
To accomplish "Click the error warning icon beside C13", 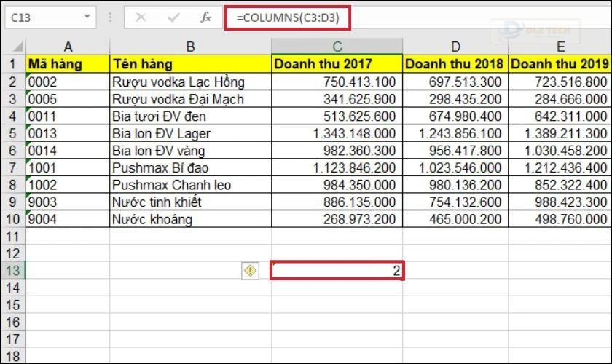I will click(x=250, y=270).
